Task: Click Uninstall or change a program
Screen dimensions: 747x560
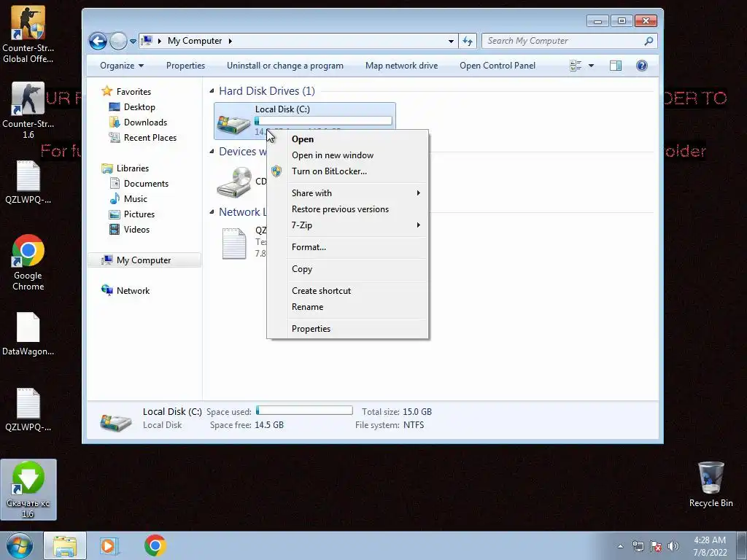Action: tap(285, 66)
